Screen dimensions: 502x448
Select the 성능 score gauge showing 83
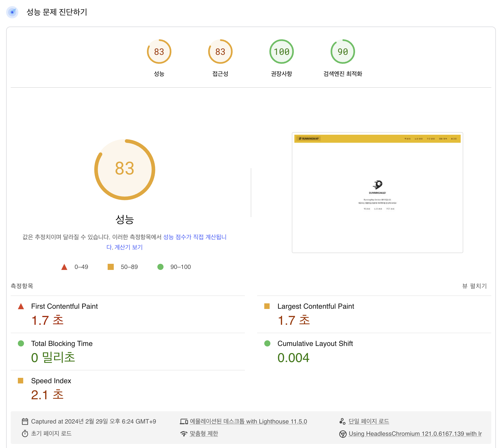159,52
